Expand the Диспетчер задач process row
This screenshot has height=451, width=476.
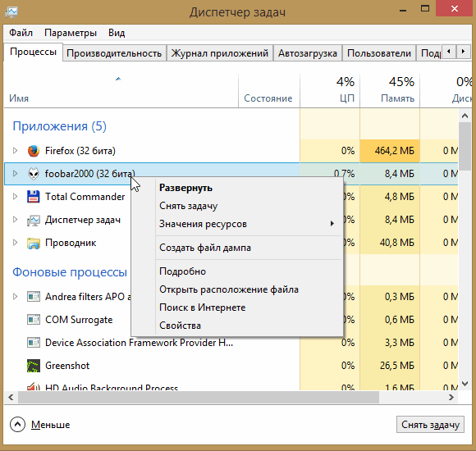[15, 220]
